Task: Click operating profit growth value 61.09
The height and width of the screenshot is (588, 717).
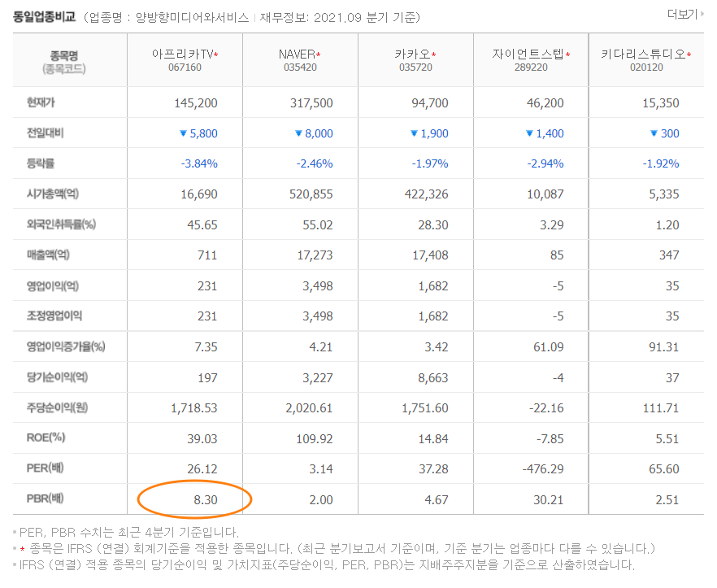Action: 548,347
